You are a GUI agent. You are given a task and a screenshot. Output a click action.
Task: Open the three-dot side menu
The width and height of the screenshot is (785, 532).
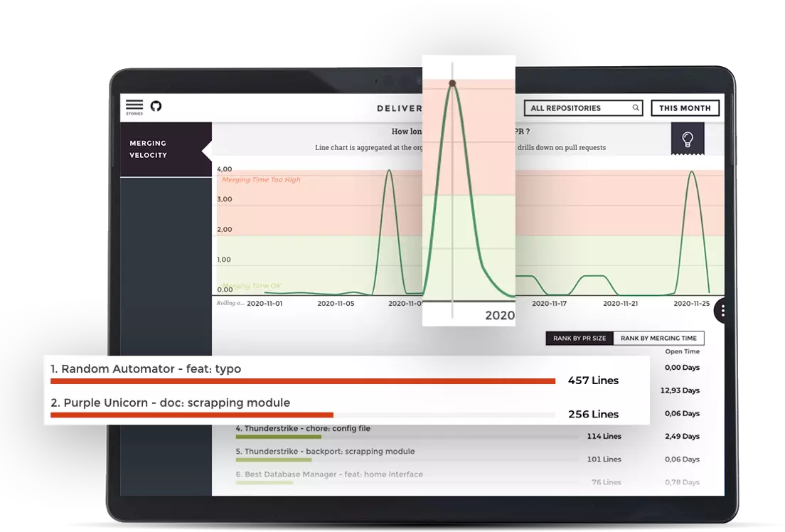point(722,311)
